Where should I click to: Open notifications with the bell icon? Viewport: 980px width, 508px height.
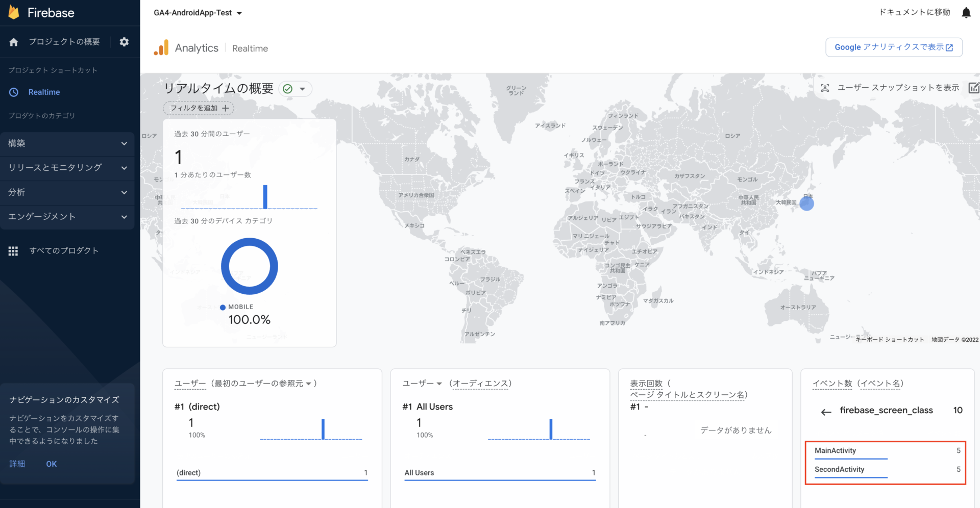(966, 12)
